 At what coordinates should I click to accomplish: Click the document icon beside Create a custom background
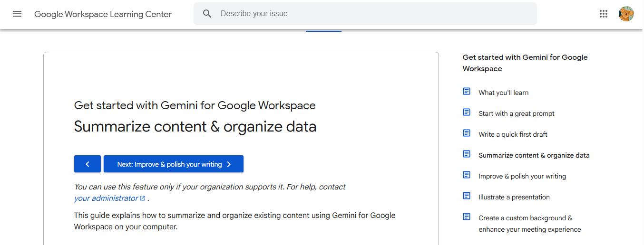(x=467, y=217)
